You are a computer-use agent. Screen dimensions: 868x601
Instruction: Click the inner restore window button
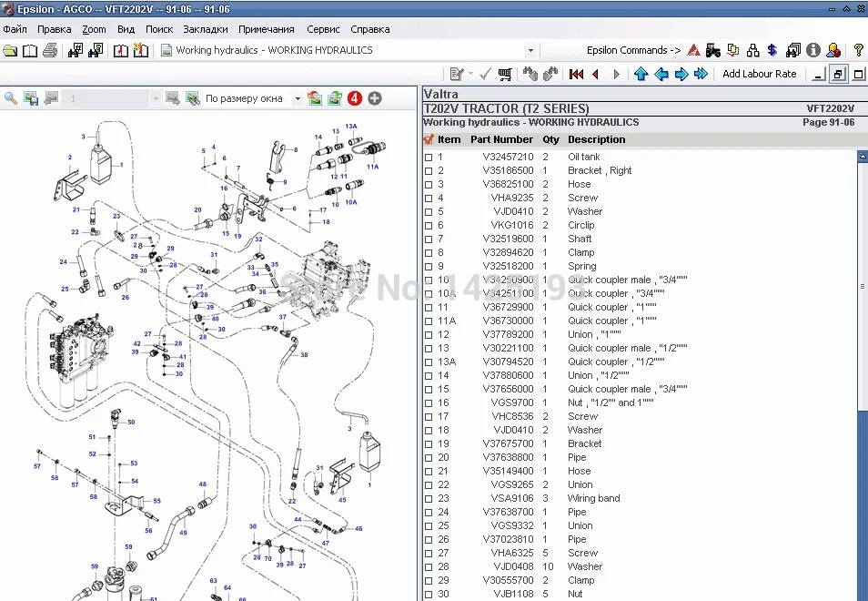(x=839, y=75)
